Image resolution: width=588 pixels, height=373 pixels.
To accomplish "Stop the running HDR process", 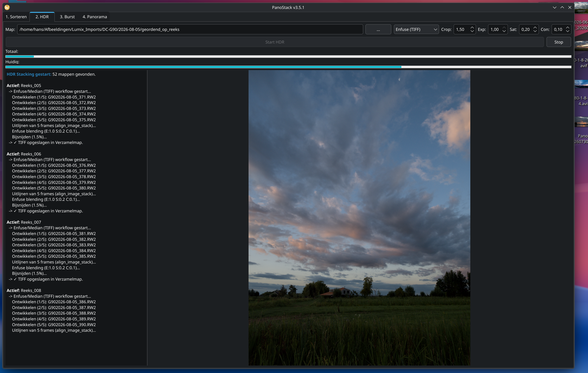I will pyautogui.click(x=558, y=42).
